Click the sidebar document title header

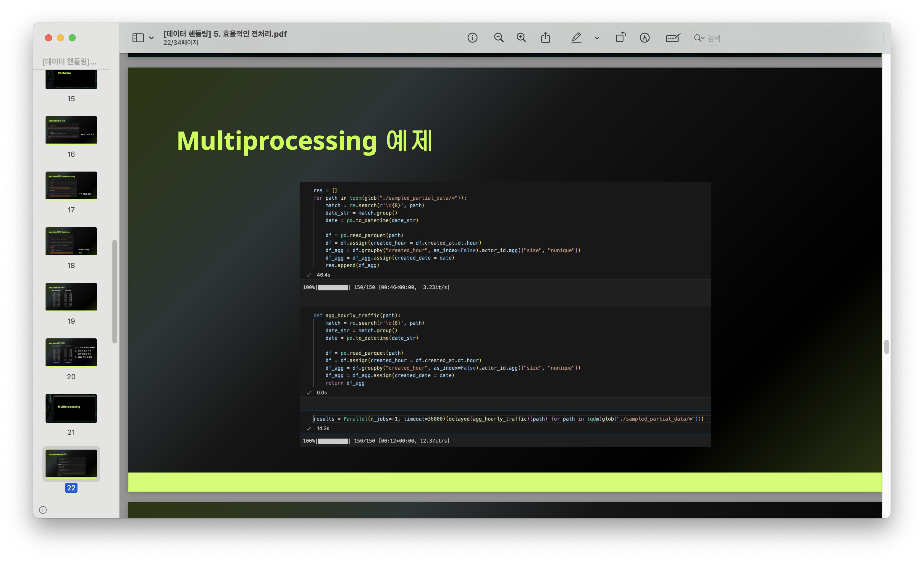click(70, 62)
